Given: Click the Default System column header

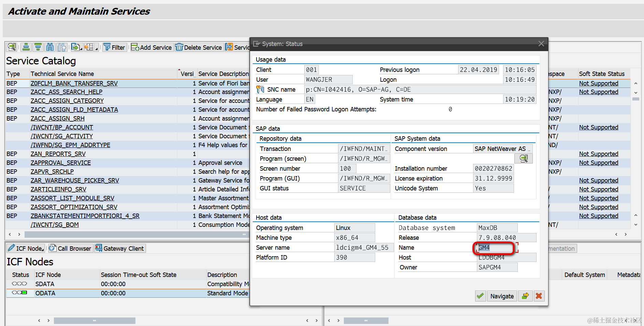Looking at the screenshot, I should (x=585, y=275).
